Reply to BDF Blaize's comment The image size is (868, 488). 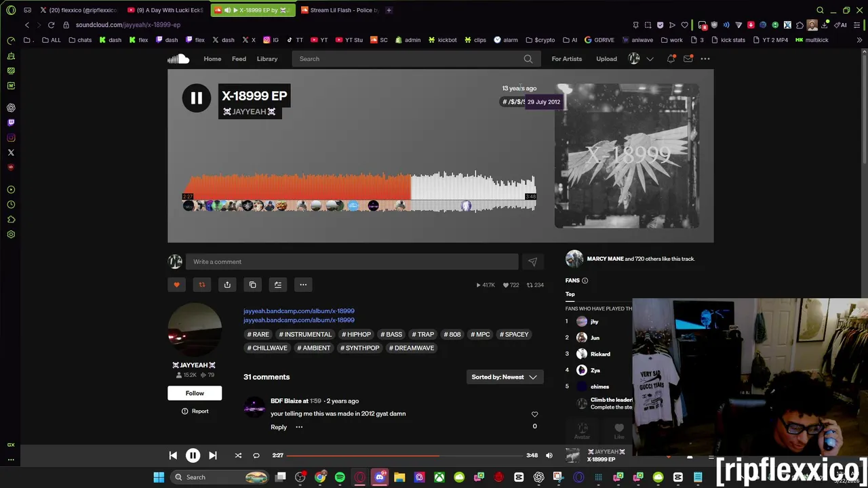tap(279, 427)
